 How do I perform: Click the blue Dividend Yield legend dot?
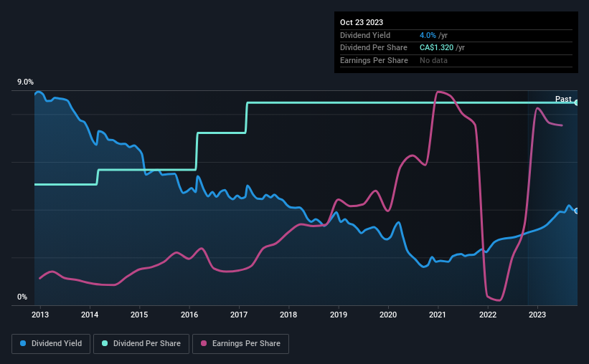click(x=23, y=343)
